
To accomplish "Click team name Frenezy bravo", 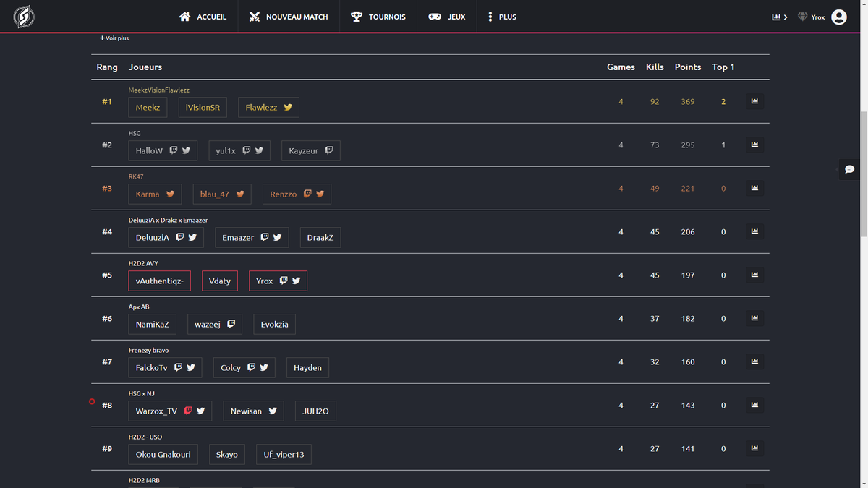I will pyautogui.click(x=148, y=350).
